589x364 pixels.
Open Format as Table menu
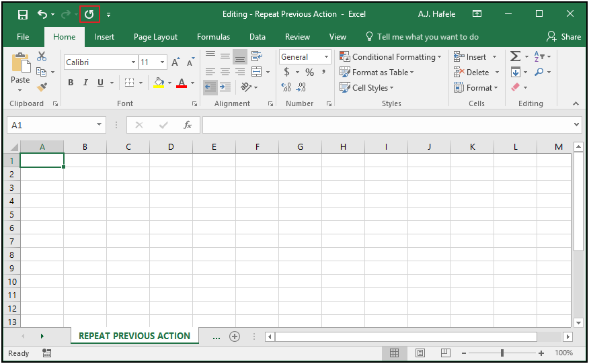point(377,72)
